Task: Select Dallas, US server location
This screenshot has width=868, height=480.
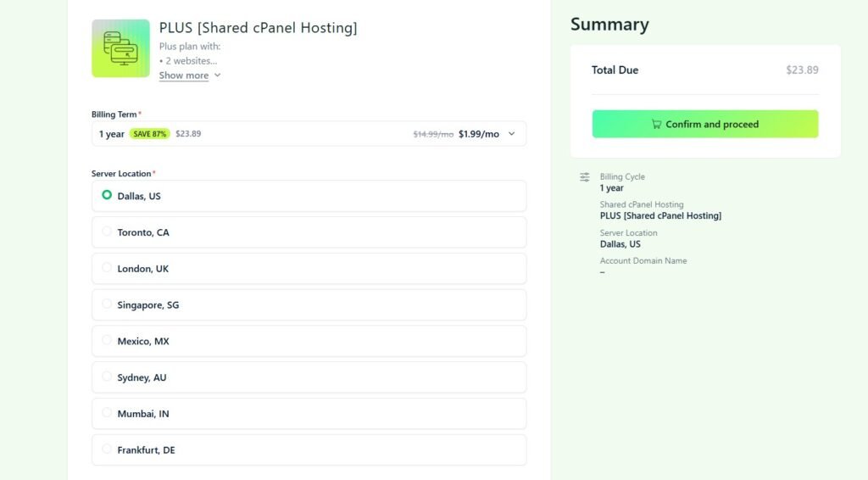Action: tap(107, 195)
